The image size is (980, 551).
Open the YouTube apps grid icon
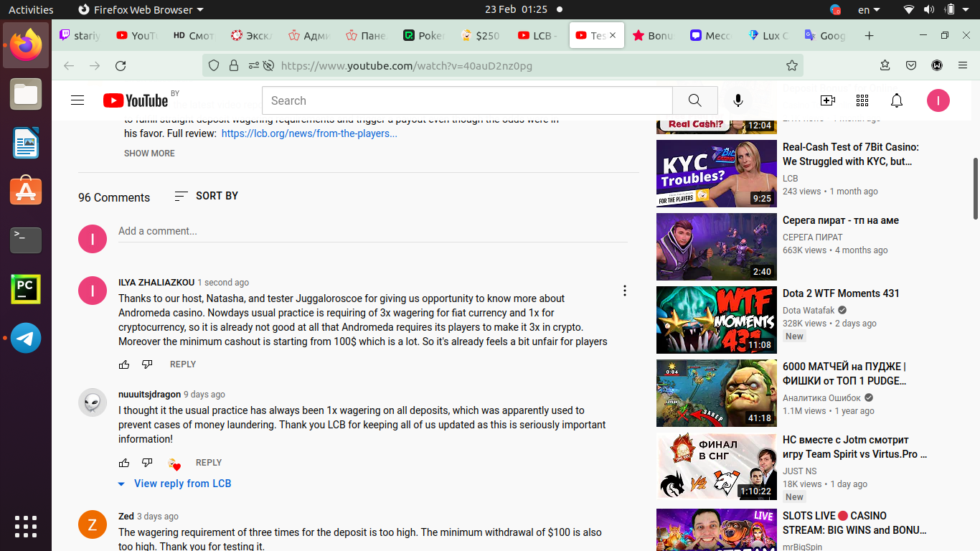[x=862, y=100]
